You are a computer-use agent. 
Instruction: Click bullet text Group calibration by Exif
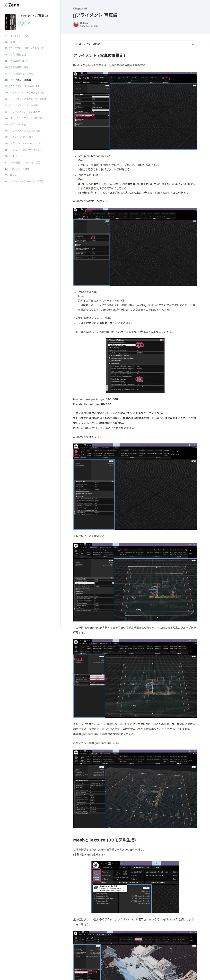tap(94, 156)
